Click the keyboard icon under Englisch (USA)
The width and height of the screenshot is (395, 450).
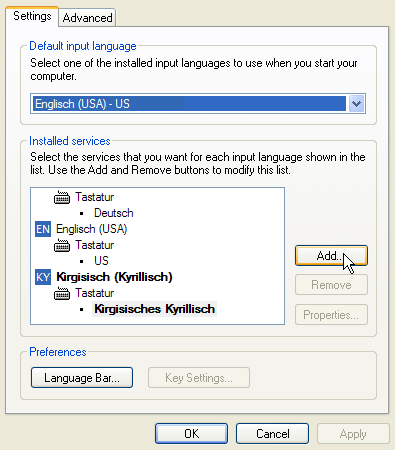click(x=62, y=245)
